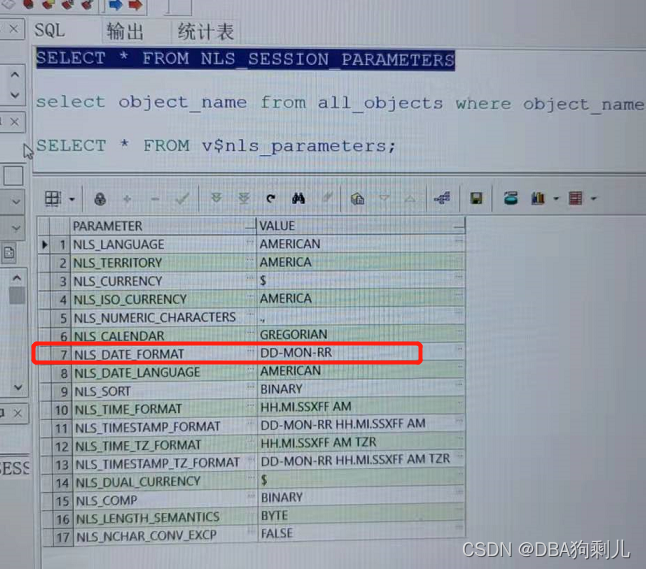Switch to the 输出 tab
Viewport: 646px width, 569px height.
(125, 32)
